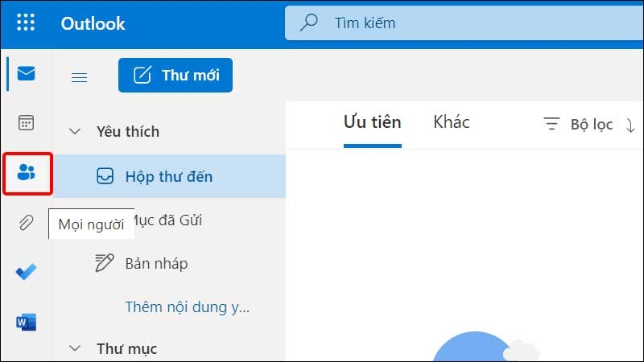Collapse the Thư mục section
Screen dimensions: 644x362
[75, 348]
